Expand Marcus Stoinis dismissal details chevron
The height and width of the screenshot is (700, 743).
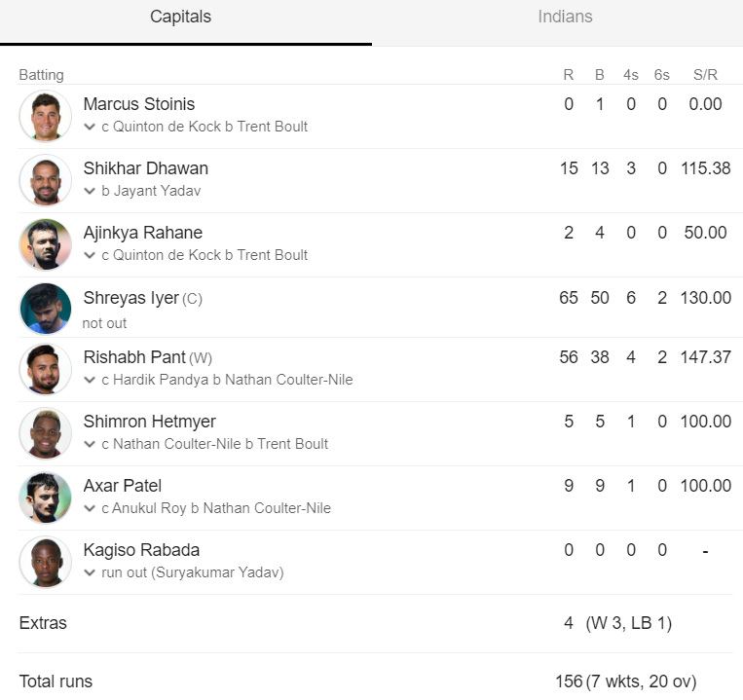89,127
